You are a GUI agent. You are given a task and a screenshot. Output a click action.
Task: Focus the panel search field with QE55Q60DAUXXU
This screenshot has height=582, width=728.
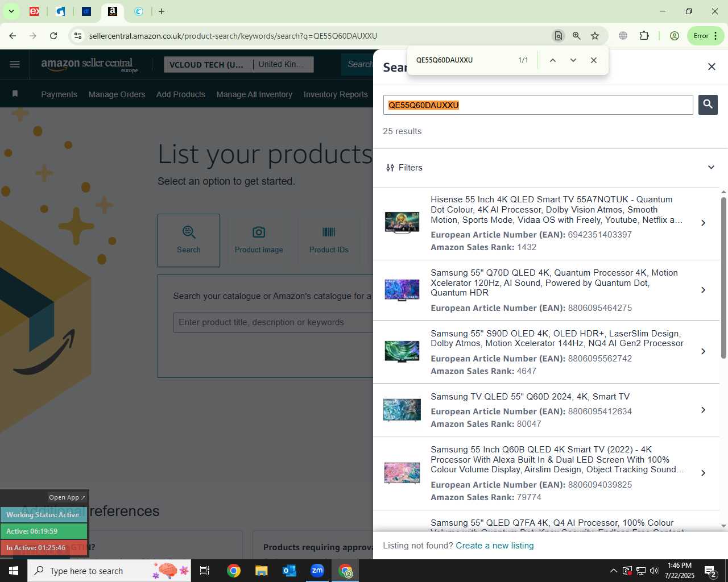pyautogui.click(x=538, y=105)
